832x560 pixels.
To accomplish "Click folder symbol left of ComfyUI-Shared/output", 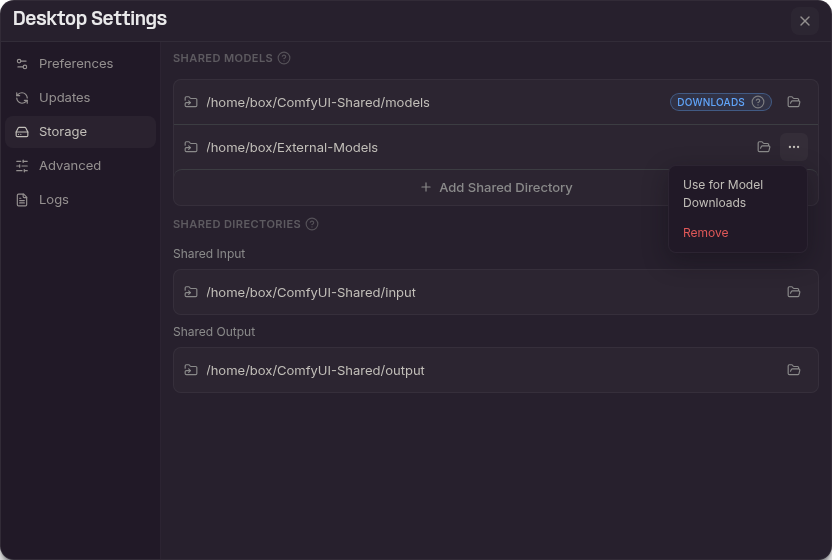I will [x=190, y=370].
